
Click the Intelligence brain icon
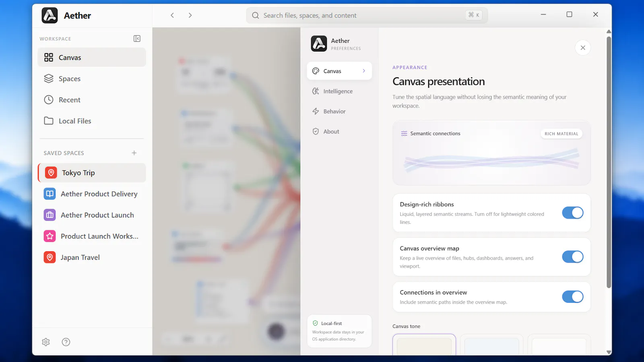tap(316, 91)
